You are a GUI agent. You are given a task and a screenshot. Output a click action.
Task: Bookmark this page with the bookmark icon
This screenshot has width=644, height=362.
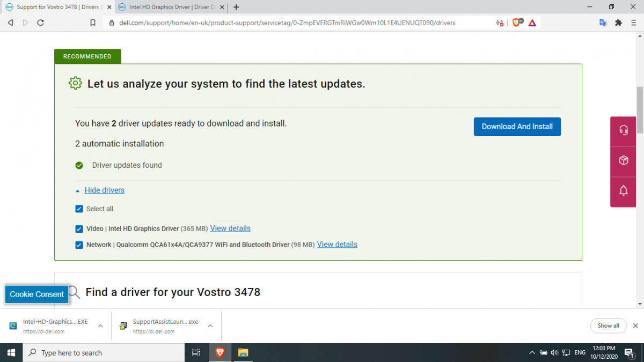pyautogui.click(x=93, y=23)
